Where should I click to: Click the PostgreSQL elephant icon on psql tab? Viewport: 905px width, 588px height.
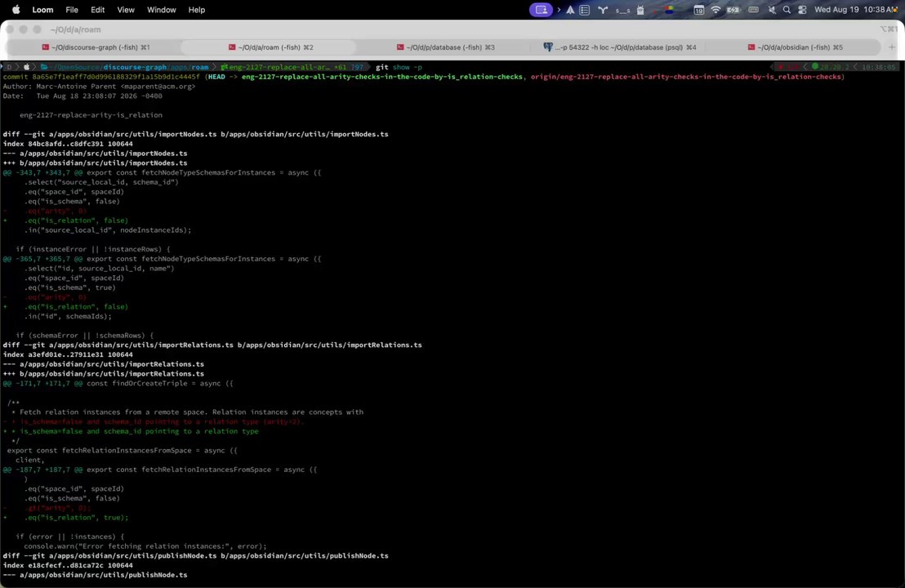click(548, 47)
